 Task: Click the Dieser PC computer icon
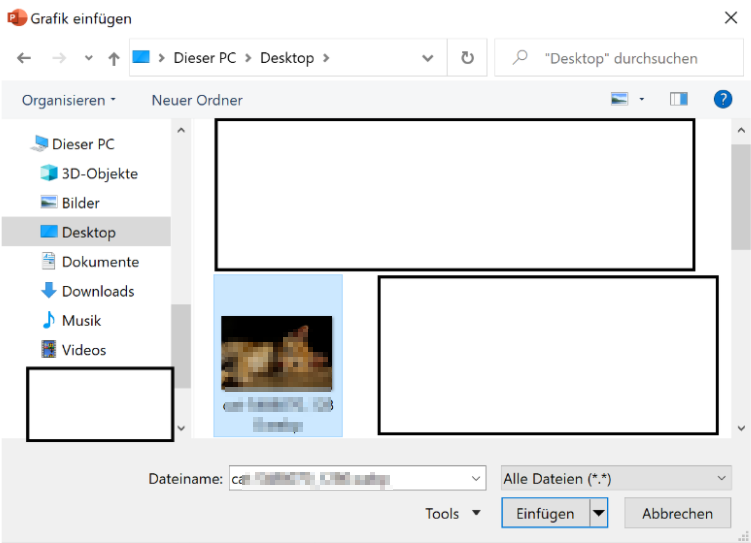[39, 143]
